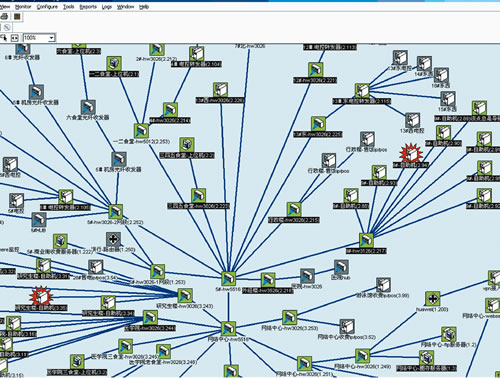Click the printer icon in the toolbar
The height and width of the screenshot is (378, 500).
click(x=4, y=17)
